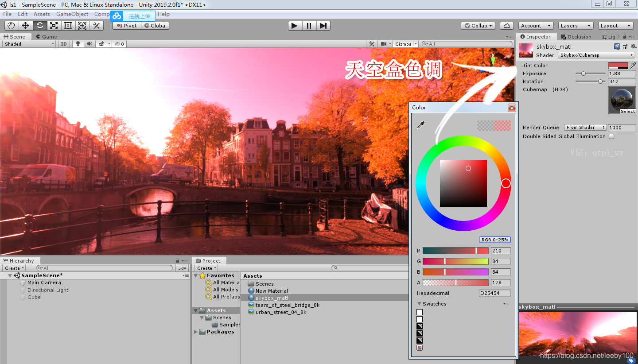Toggle scene audio speaker icon

(89, 44)
